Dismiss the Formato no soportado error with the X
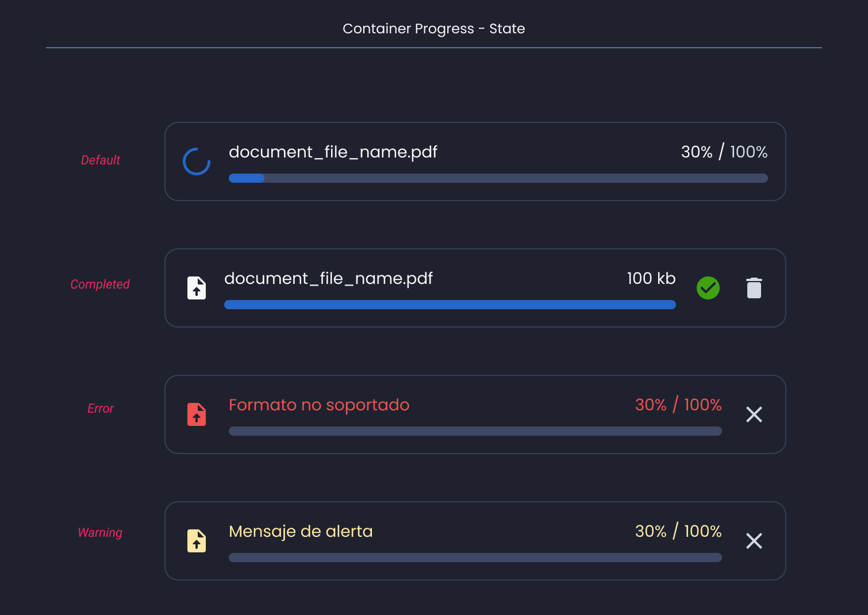Image resolution: width=868 pixels, height=615 pixels. point(754,414)
